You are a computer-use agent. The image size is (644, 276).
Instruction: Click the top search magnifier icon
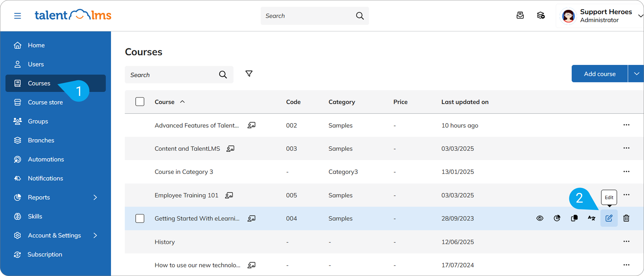click(360, 16)
